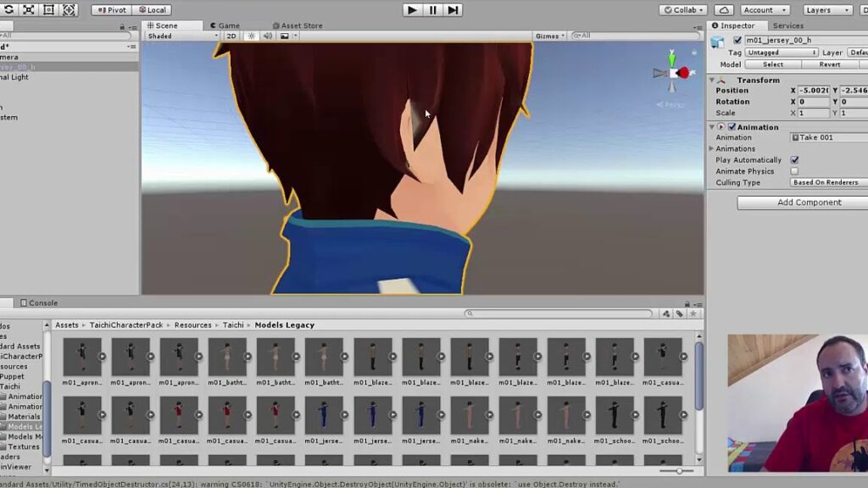
Task: Click the Project panel search field
Action: (x=559, y=313)
